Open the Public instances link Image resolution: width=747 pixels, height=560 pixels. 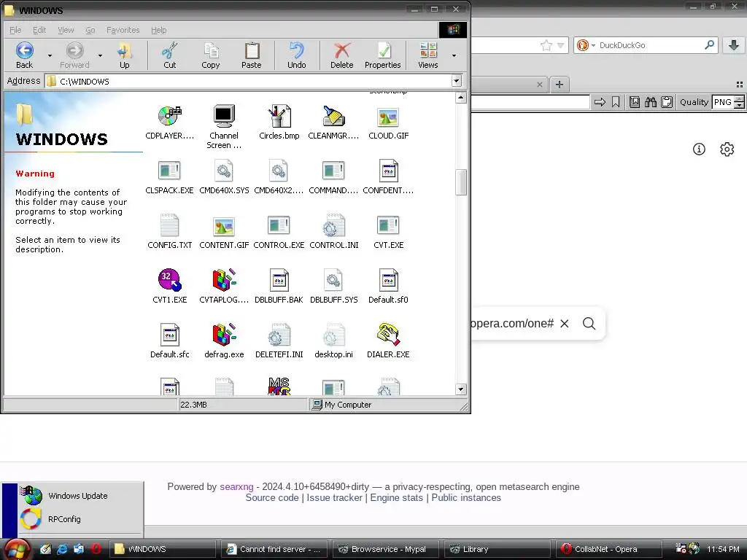(x=466, y=497)
